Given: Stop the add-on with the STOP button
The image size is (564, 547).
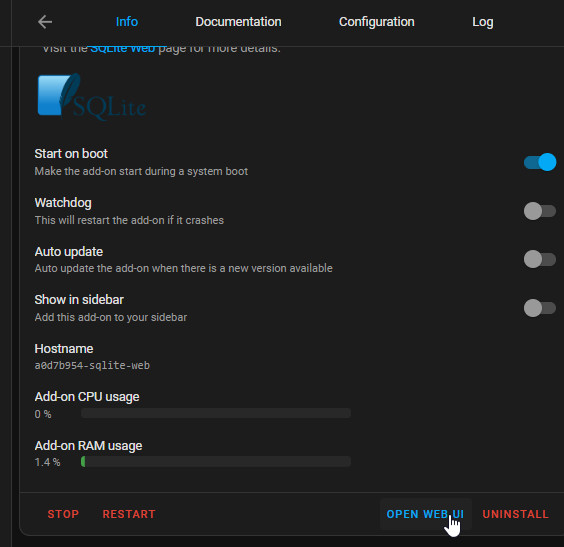Looking at the screenshot, I should click(63, 514).
